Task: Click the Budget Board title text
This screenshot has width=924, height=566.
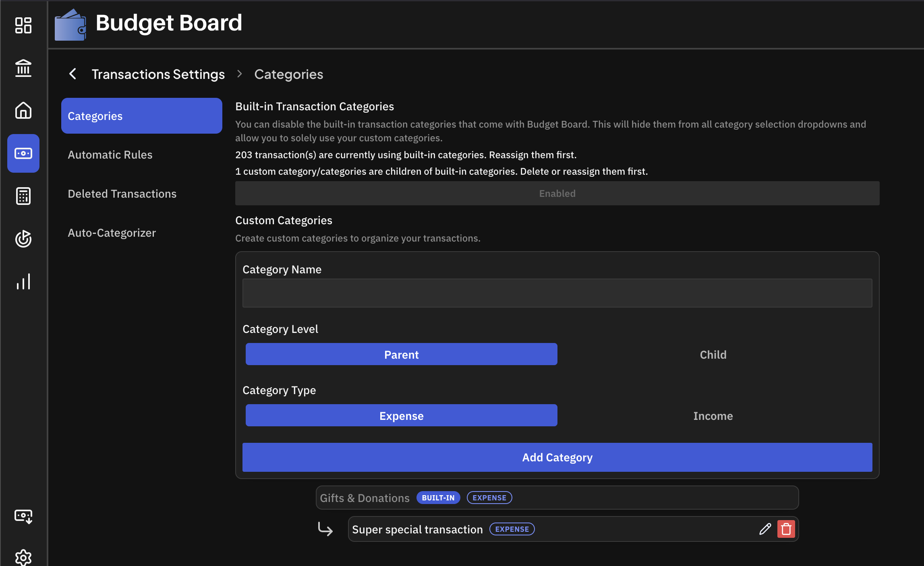Action: pos(169,23)
